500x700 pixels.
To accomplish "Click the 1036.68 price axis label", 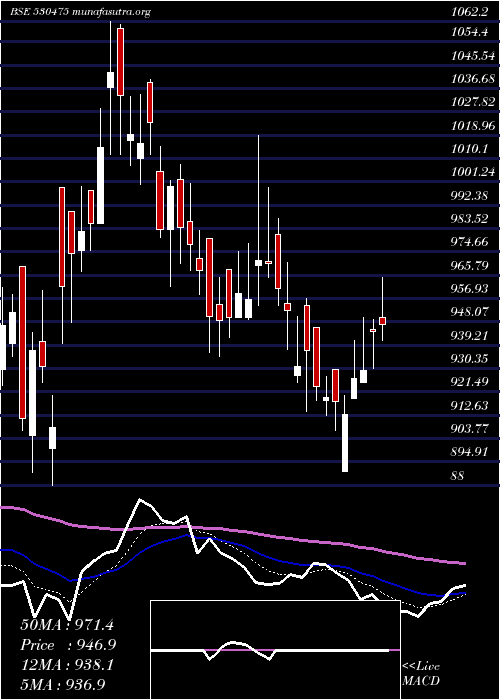I will pyautogui.click(x=473, y=79).
